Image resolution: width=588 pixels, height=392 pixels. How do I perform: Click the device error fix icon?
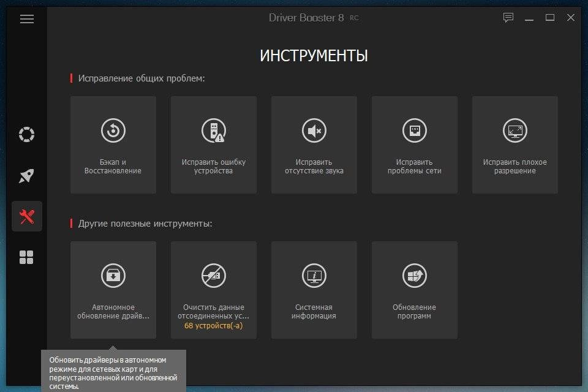pyautogui.click(x=213, y=130)
